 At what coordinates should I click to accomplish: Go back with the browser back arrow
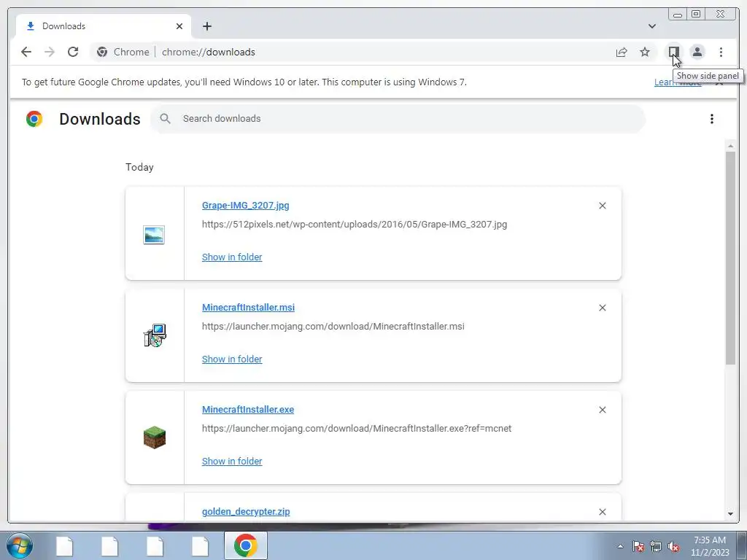point(26,52)
